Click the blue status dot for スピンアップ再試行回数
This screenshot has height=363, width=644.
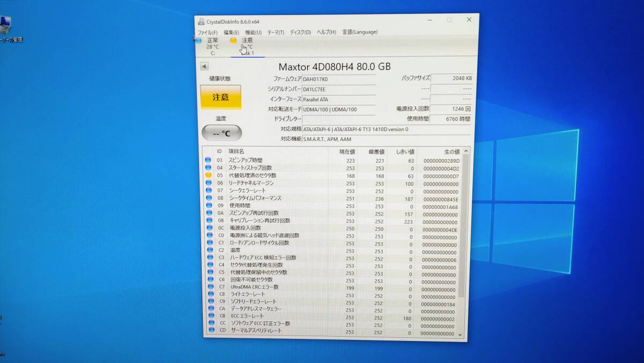tap(208, 213)
